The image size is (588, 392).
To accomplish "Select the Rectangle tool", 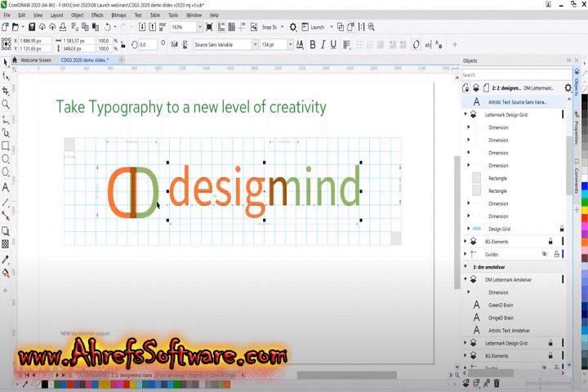I will [x=6, y=145].
